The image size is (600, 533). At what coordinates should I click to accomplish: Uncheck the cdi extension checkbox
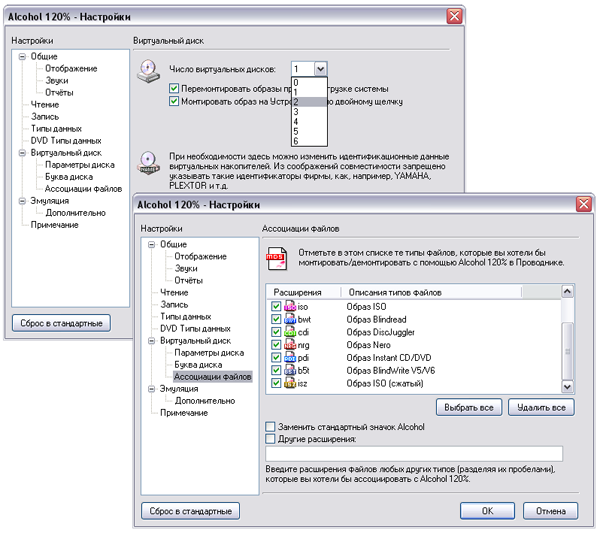pos(276,332)
